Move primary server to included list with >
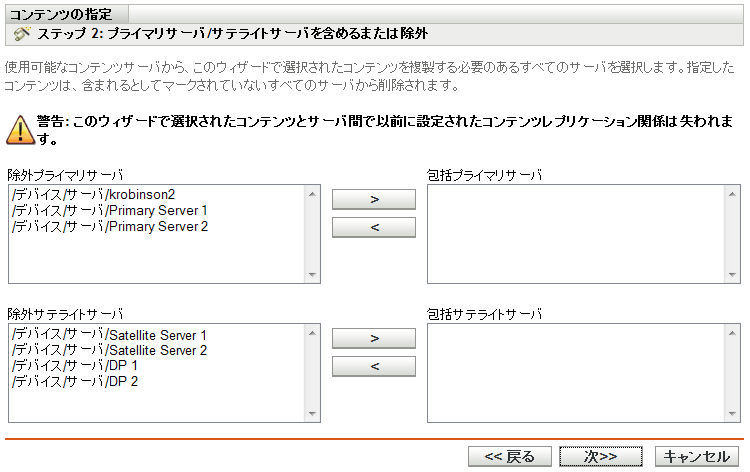Screen dimensions: 750x472 [x=373, y=199]
